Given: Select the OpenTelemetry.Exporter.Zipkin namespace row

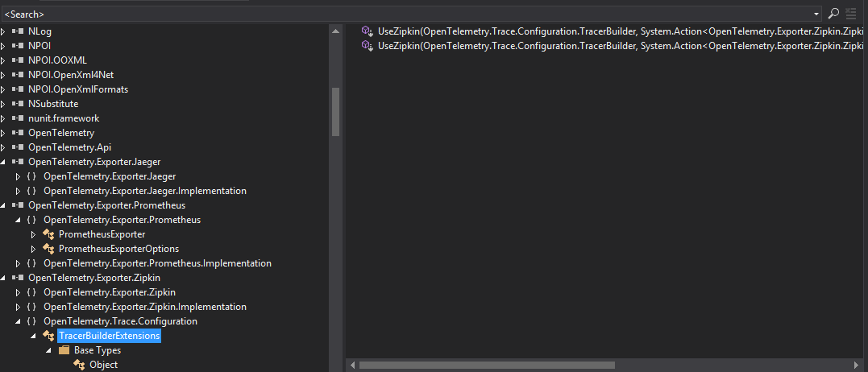Looking at the screenshot, I should pos(110,292).
